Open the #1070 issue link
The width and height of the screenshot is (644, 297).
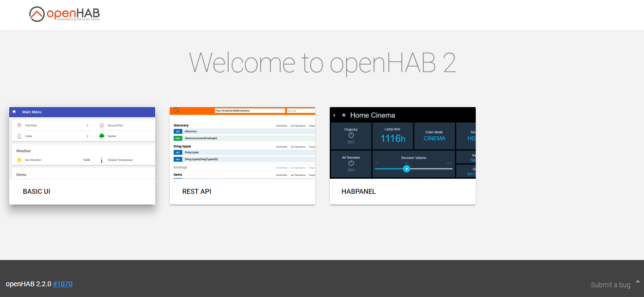click(63, 284)
